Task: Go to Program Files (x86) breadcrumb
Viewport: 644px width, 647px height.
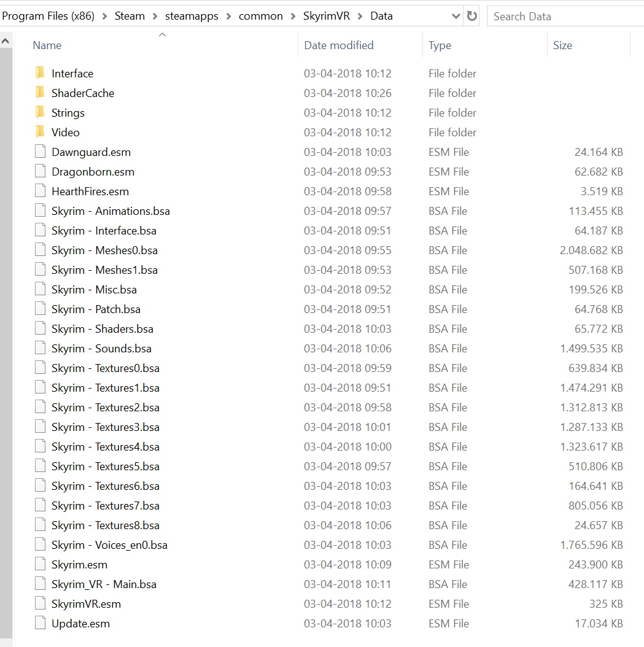Action: 48,16
